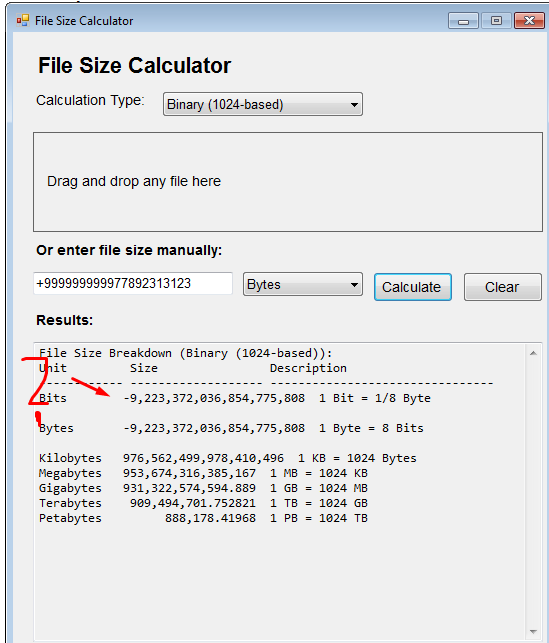Click the window title bar text

click(84, 21)
